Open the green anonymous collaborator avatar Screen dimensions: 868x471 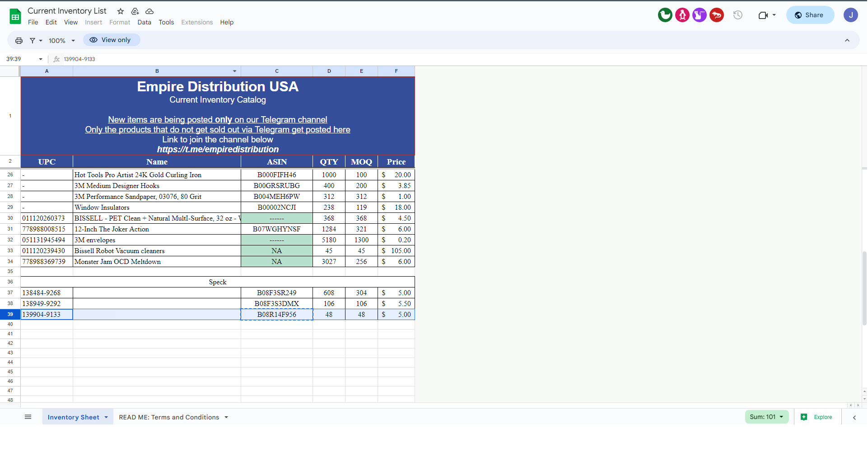pos(665,15)
